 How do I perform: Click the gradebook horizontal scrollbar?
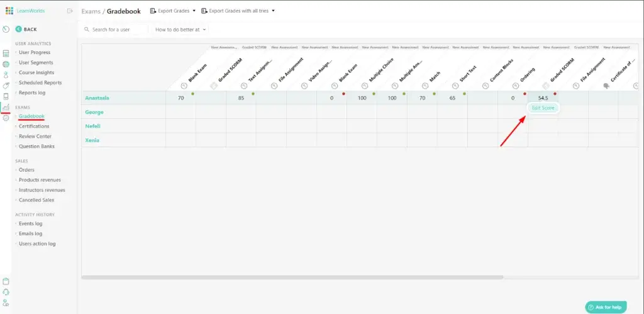[x=292, y=278]
